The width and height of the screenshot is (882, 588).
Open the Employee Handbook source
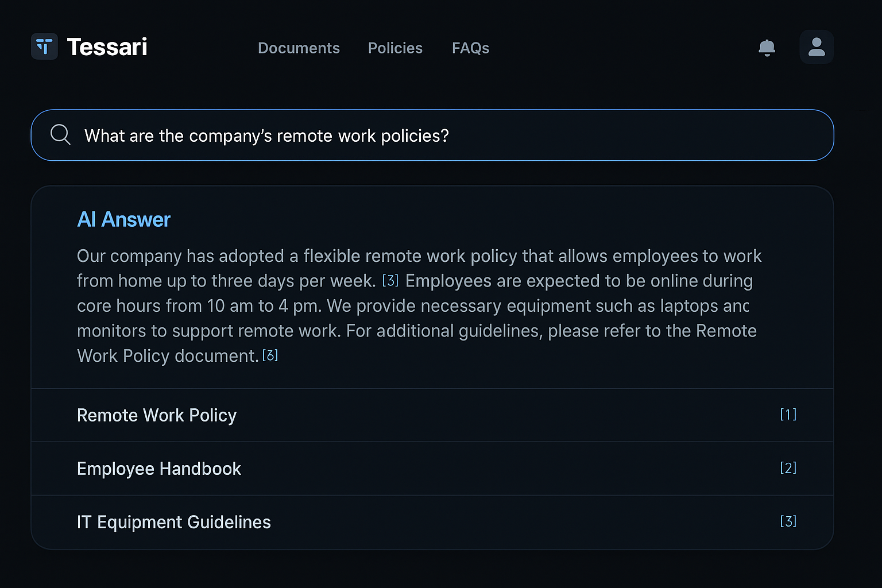click(x=159, y=469)
